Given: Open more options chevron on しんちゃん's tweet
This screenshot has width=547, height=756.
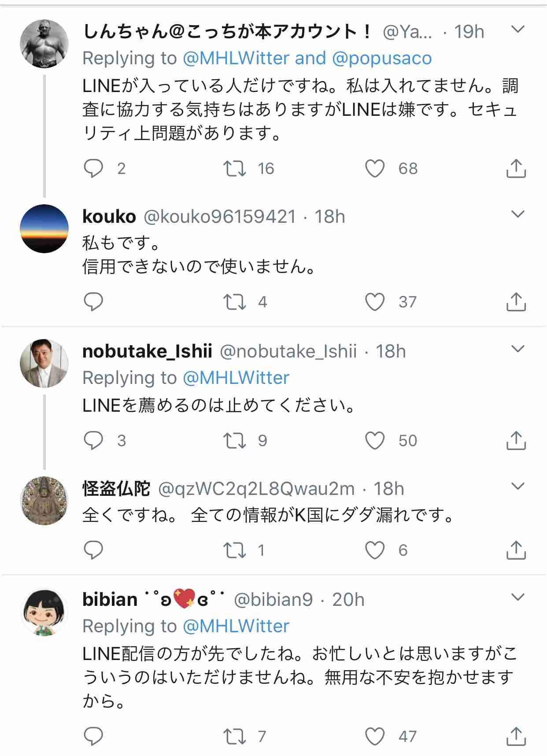Looking at the screenshot, I should [x=518, y=30].
